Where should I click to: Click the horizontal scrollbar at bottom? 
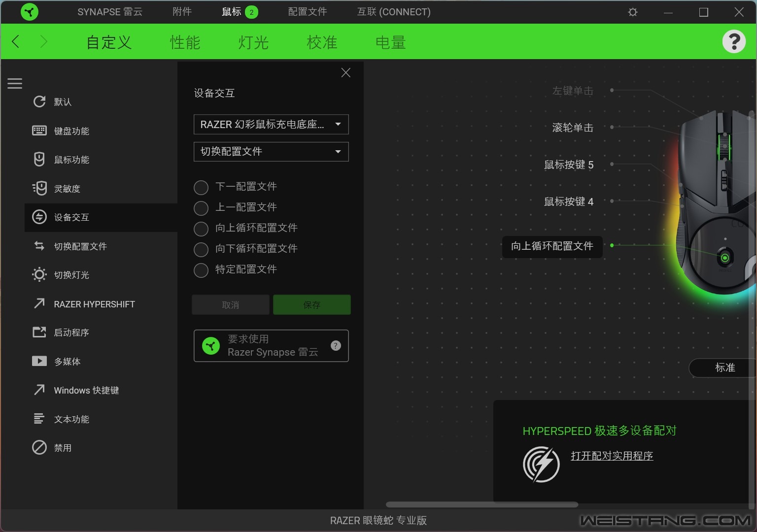pyautogui.click(x=482, y=504)
